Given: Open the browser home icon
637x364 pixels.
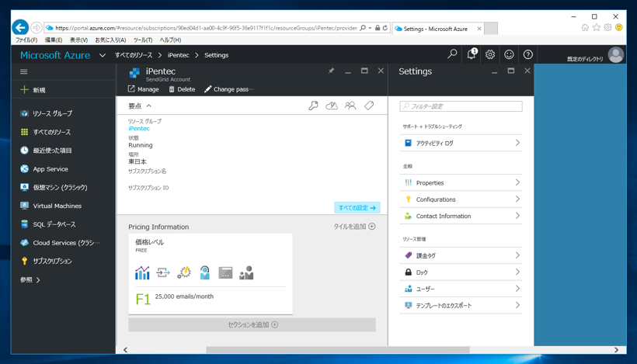Looking at the screenshot, I should tap(585, 28).
